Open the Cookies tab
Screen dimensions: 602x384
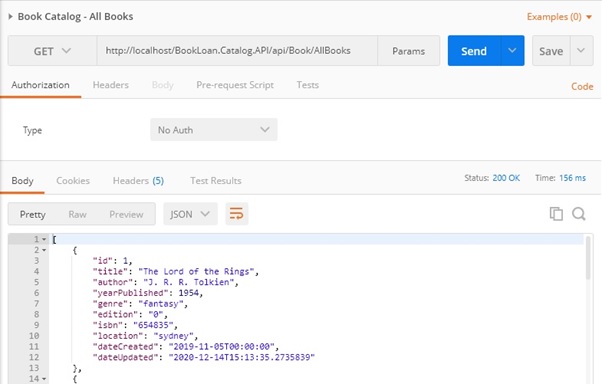73,180
